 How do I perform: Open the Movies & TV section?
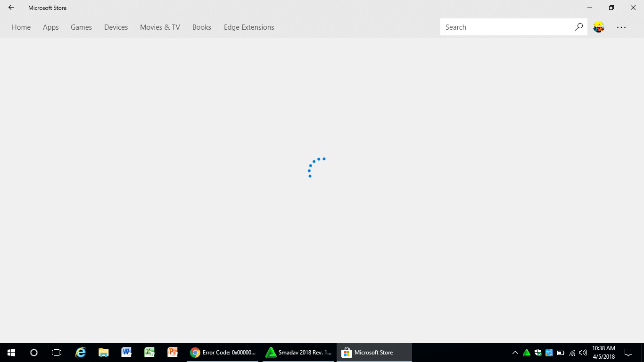coord(160,27)
